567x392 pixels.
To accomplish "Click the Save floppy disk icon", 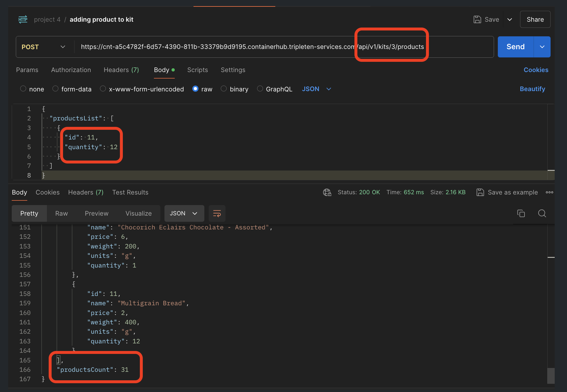I will click(x=477, y=19).
